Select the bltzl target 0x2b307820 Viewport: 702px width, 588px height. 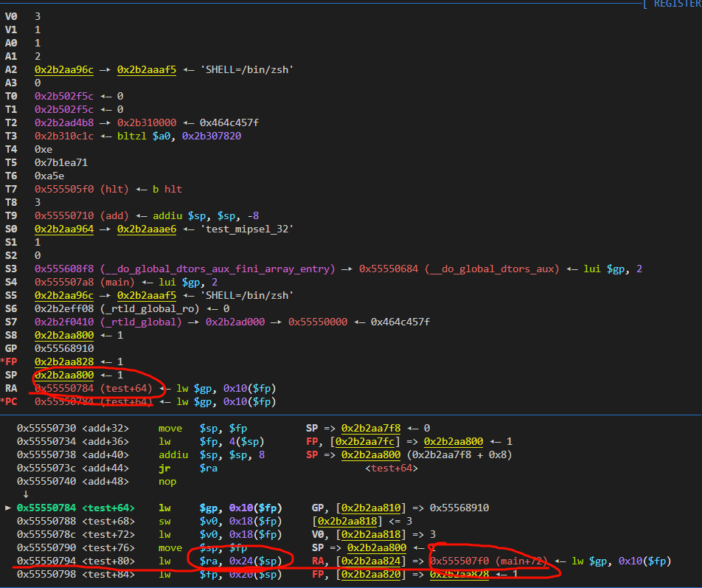tap(212, 136)
